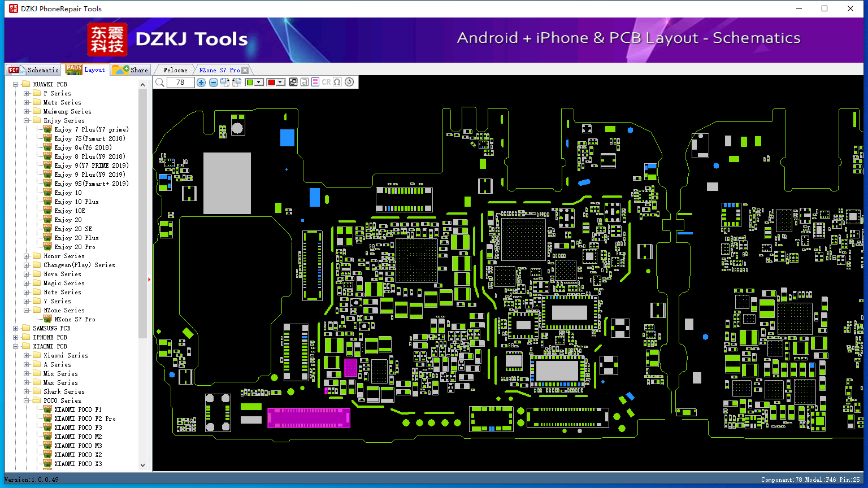Screen dimensions: 868x488
Task: Expand the IPHONE PCB node
Action: click(x=16, y=337)
